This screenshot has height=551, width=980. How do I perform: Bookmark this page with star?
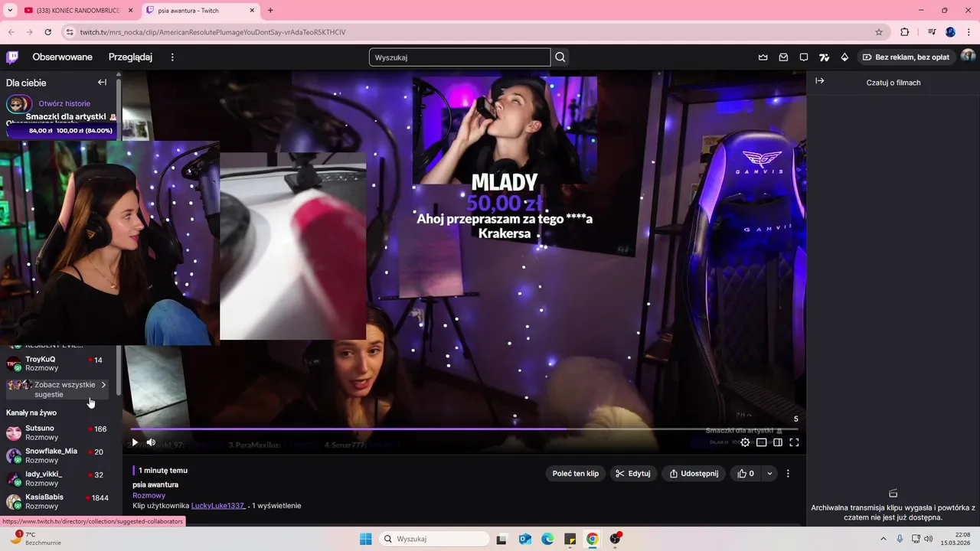pyautogui.click(x=879, y=32)
